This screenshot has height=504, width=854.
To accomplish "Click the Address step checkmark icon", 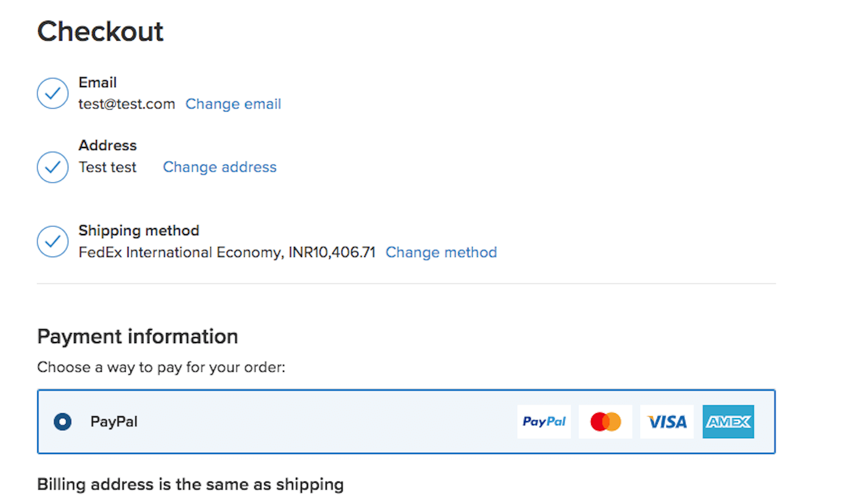I will tap(52, 167).
